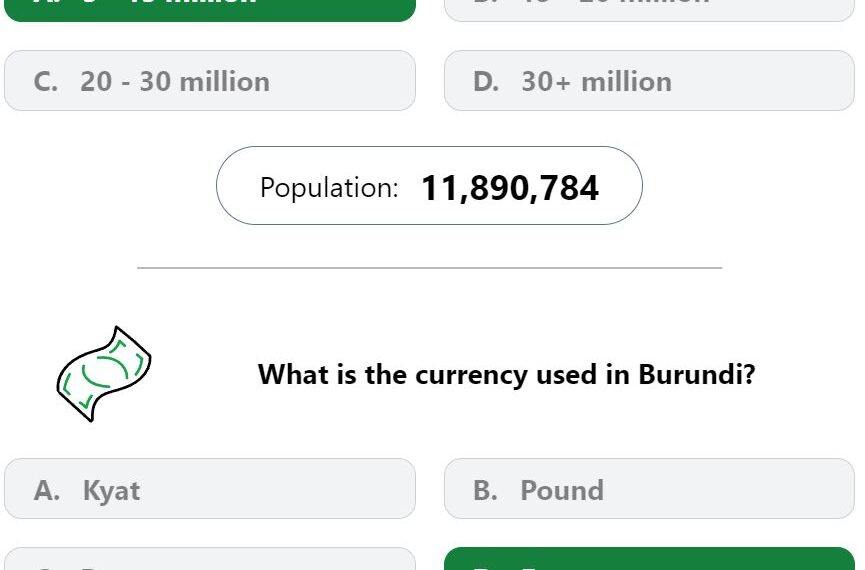Choose Kyat as the currency answer
The height and width of the screenshot is (570, 865).
tap(210, 488)
